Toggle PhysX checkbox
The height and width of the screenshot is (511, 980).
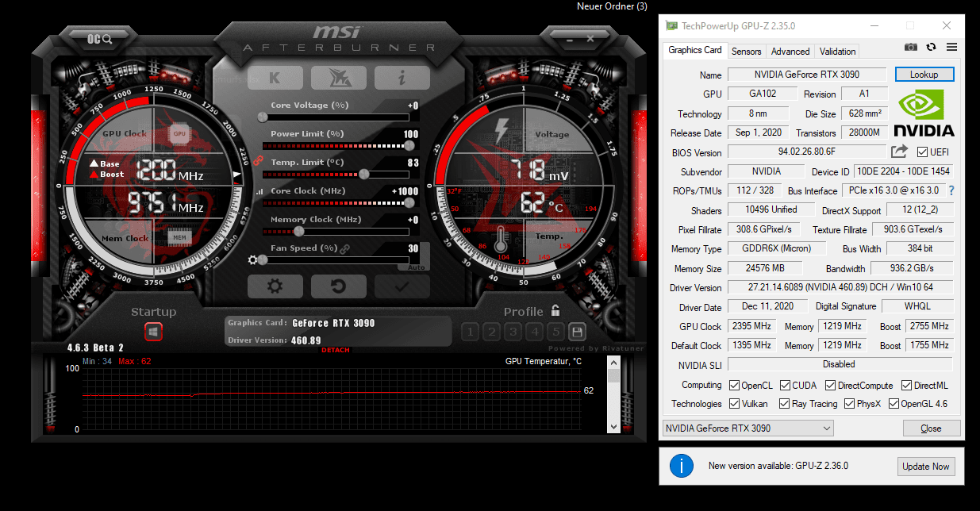coord(849,404)
